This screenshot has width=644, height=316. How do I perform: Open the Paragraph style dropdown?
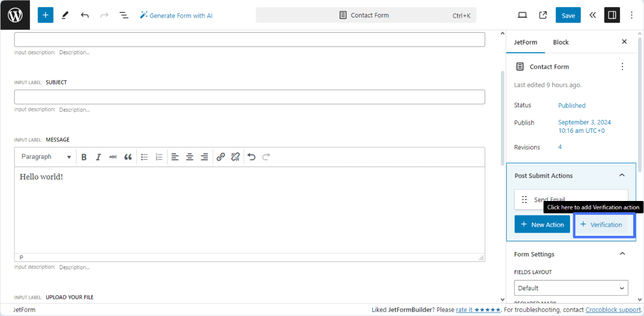[46, 156]
